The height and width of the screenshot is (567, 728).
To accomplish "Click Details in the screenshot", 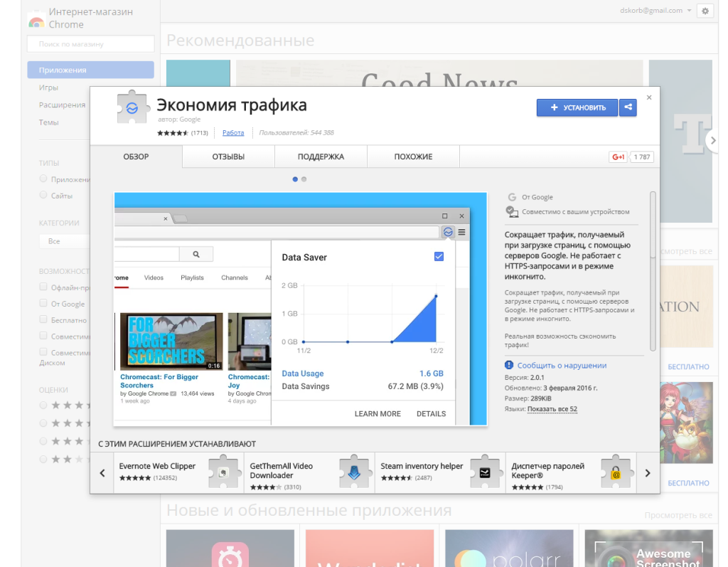I will coord(431,413).
